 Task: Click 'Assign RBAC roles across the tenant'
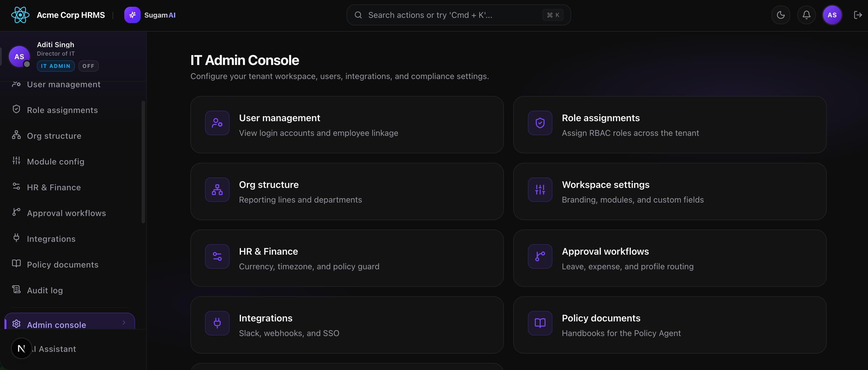pos(630,133)
